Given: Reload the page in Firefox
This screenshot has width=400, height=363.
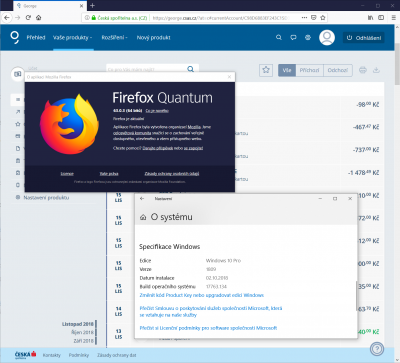Looking at the screenshot, I should point(28,18).
